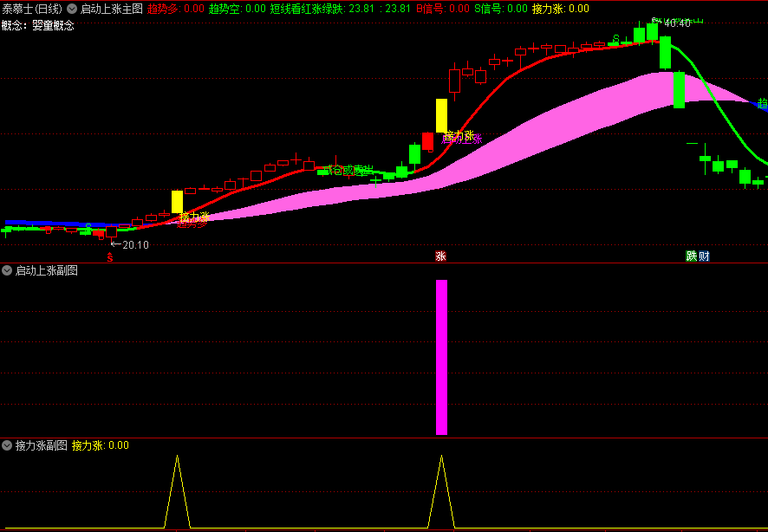Click the tall magenta bar in 启动上涨副图
768x532 pixels.
tap(441, 357)
